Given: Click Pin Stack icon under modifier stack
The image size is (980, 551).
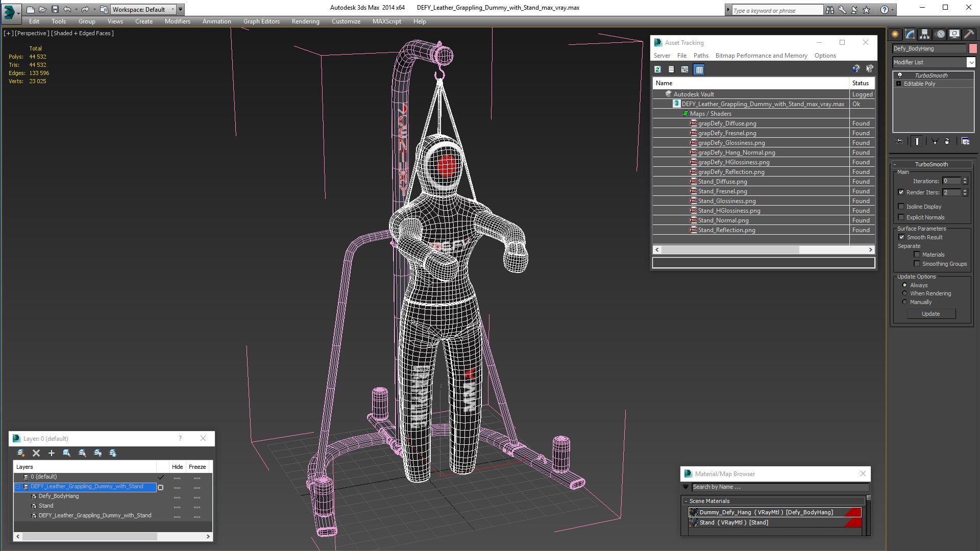Looking at the screenshot, I should pyautogui.click(x=899, y=141).
